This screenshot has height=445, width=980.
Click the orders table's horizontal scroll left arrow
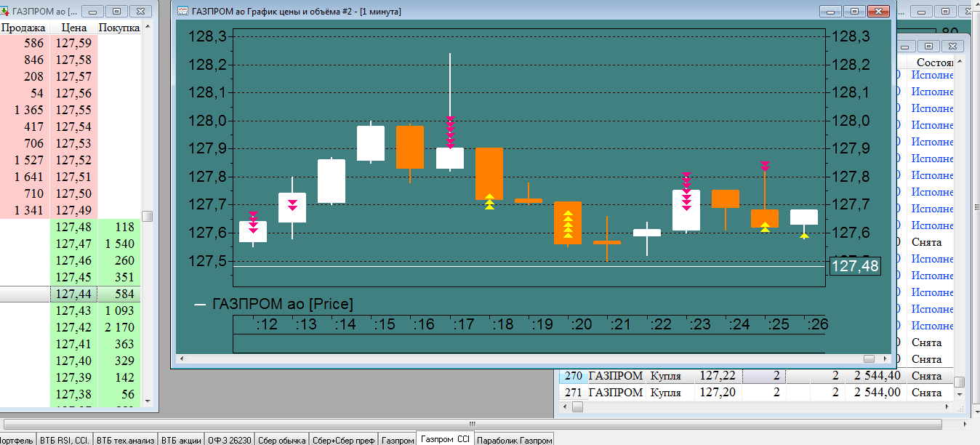click(x=563, y=408)
